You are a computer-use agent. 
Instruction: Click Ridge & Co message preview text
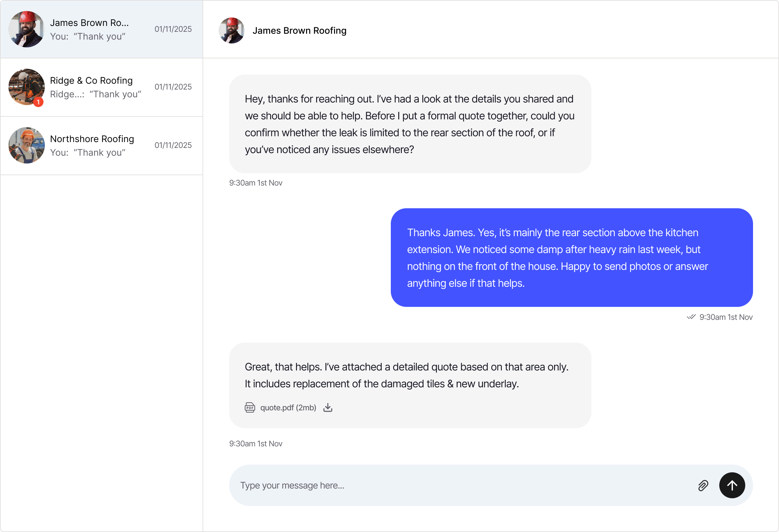(x=95, y=94)
